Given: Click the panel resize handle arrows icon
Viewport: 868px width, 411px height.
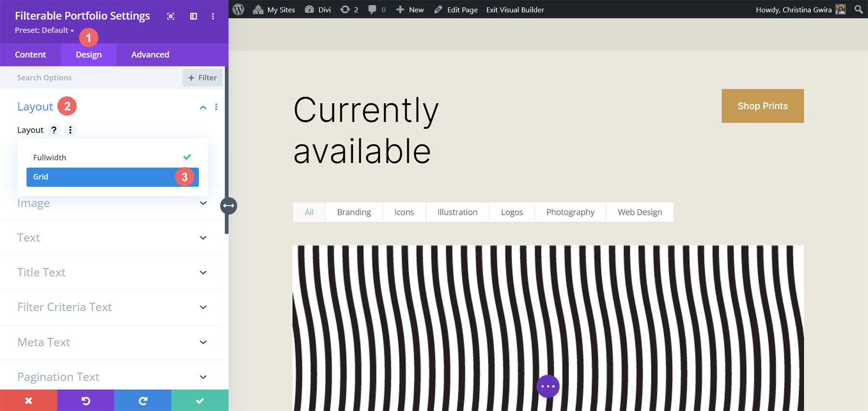Looking at the screenshot, I should tap(229, 206).
